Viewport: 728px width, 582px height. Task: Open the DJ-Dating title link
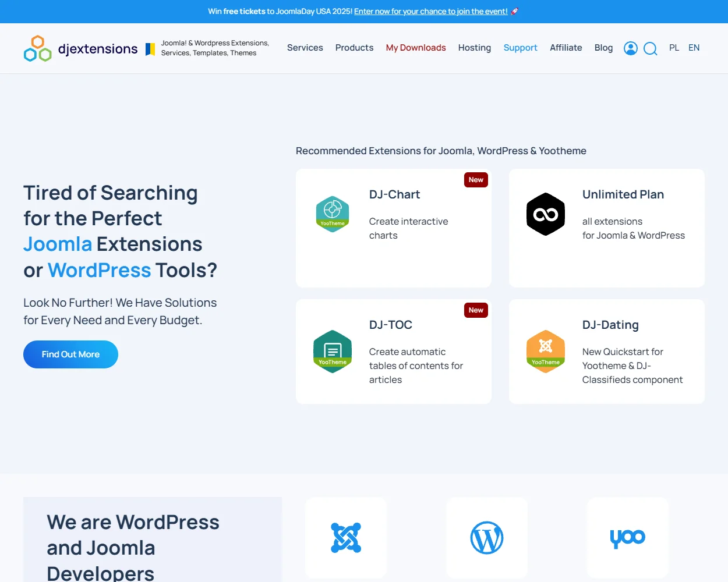click(x=610, y=325)
